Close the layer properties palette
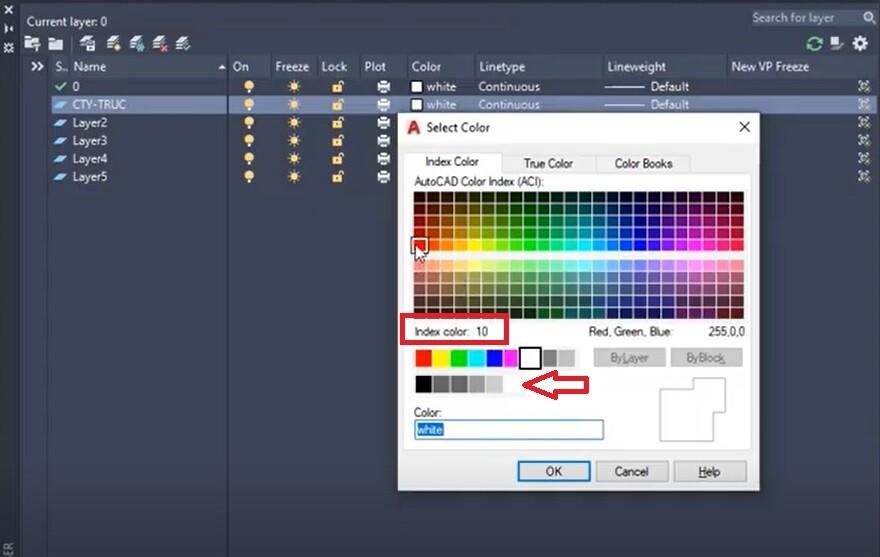The height and width of the screenshot is (557, 880). point(8,10)
